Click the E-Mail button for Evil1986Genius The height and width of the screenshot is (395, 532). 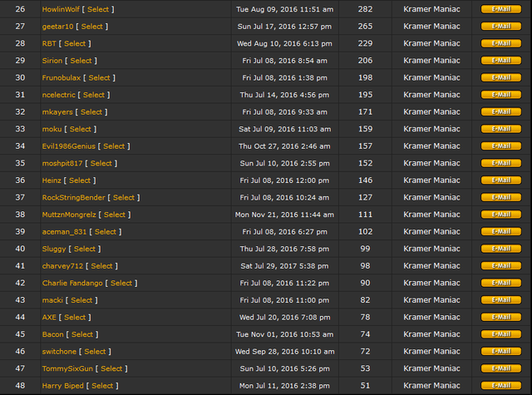(x=501, y=146)
